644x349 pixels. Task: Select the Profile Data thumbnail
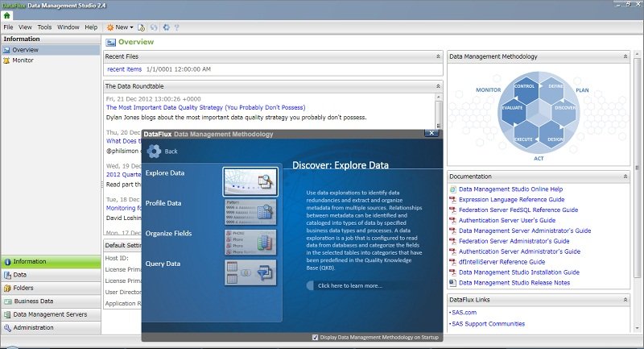[x=250, y=212]
